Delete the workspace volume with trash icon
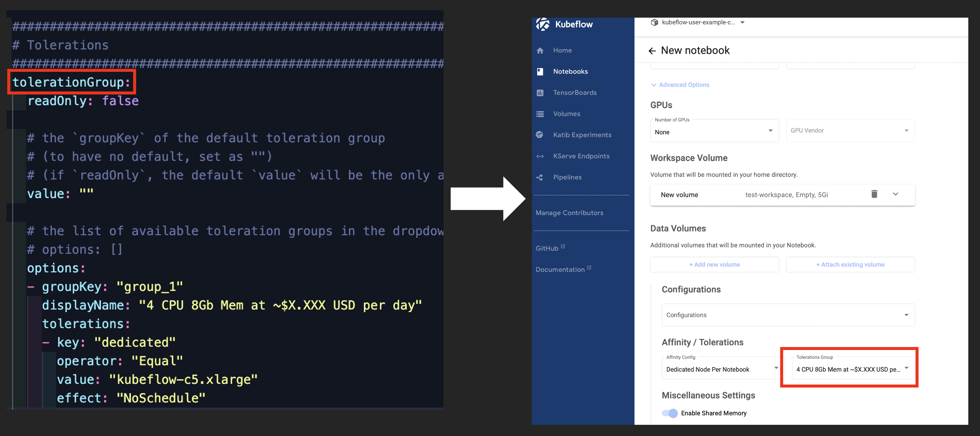Viewport: 980px width, 436px height. 874,194
